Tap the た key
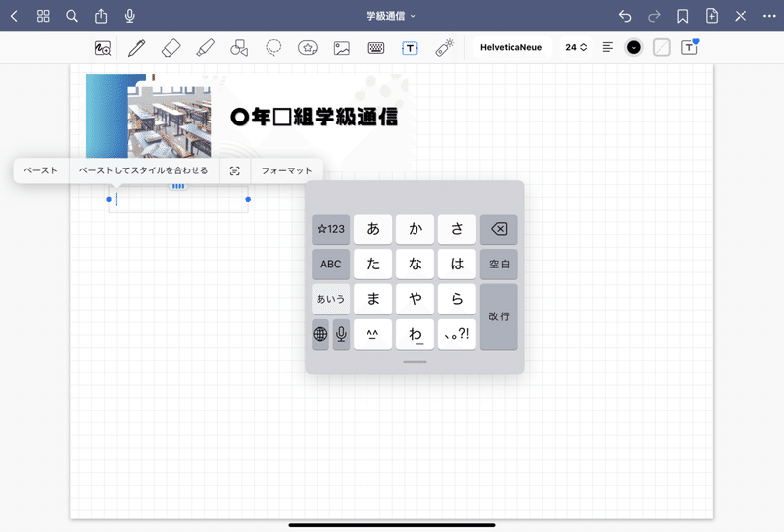784x532 pixels. point(373,264)
